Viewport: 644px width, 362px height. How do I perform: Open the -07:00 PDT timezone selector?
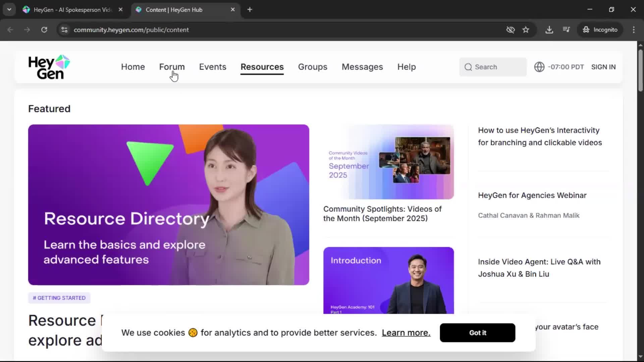(566, 67)
